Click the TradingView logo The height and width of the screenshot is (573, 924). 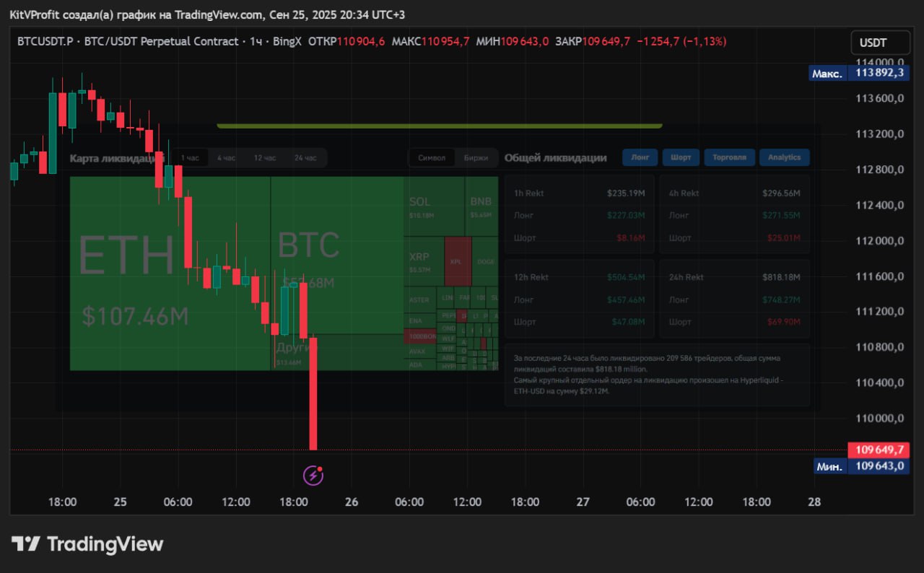[87, 544]
